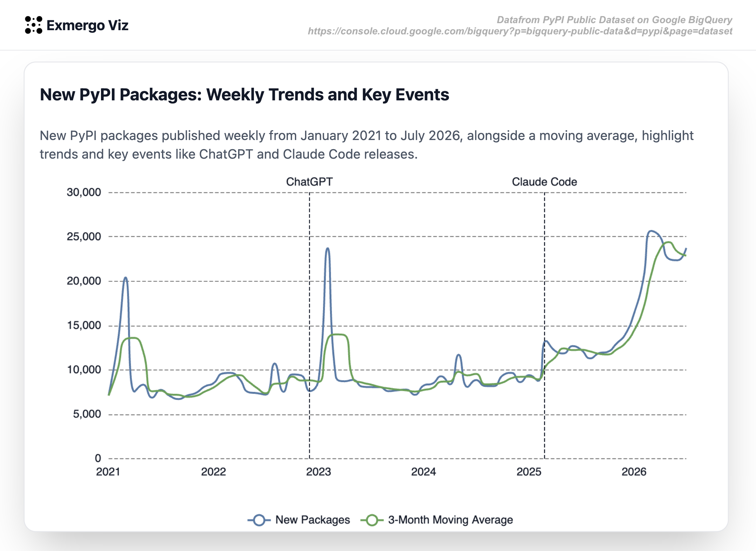Viewport: 756px width, 551px height.
Task: Click the 2026 x-axis label
Action: click(634, 472)
